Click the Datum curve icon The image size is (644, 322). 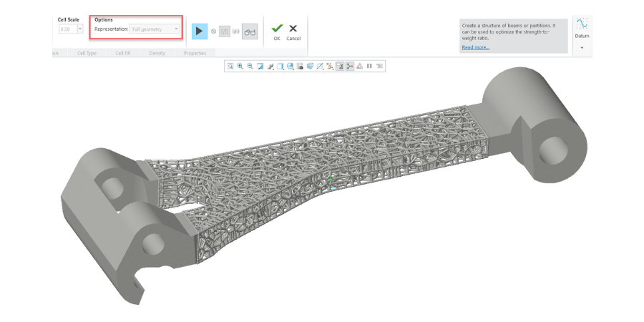pos(582,24)
